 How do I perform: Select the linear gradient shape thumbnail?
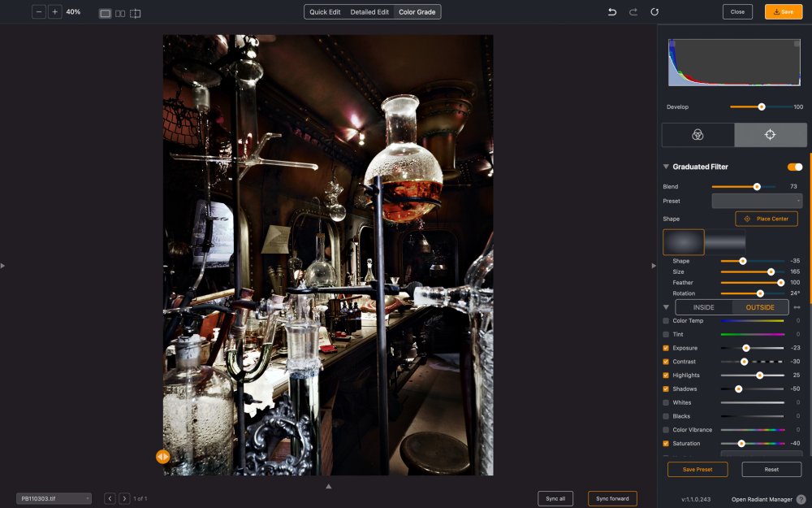pos(725,242)
